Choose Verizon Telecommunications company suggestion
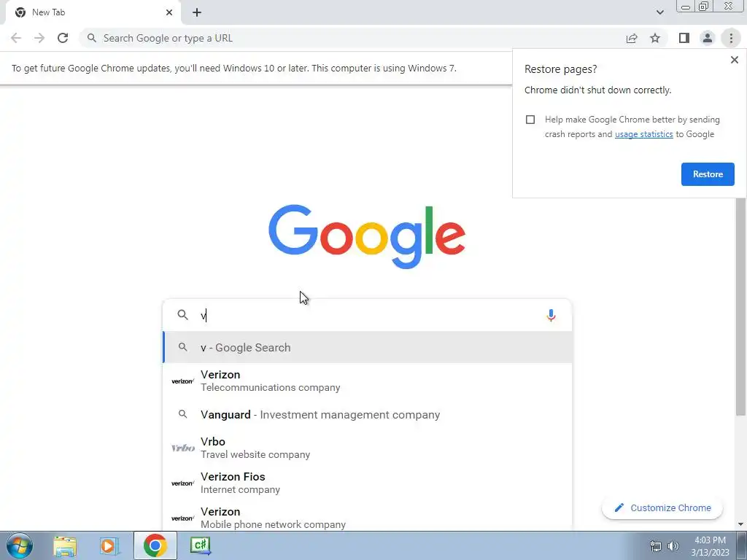This screenshot has width=747, height=560. 368,381
